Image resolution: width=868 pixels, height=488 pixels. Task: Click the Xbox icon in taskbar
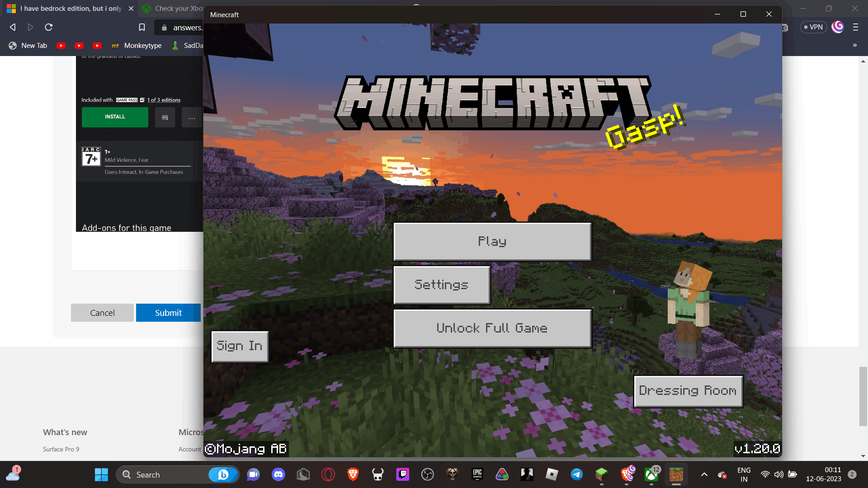pyautogui.click(x=651, y=474)
